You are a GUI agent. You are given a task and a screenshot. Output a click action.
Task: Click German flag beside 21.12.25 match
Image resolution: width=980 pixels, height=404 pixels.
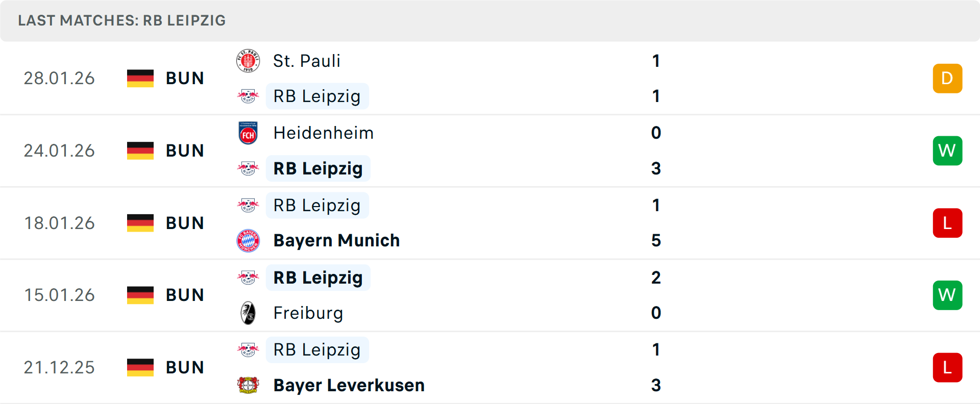pyautogui.click(x=140, y=368)
